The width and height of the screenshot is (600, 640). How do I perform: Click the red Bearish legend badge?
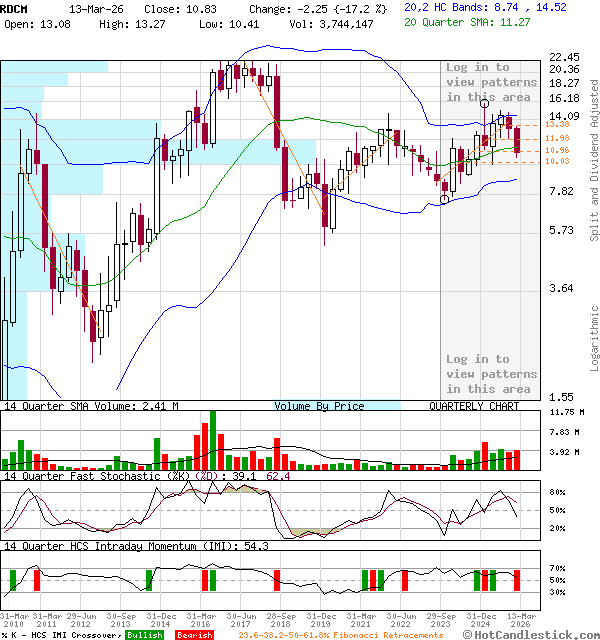click(x=195, y=634)
